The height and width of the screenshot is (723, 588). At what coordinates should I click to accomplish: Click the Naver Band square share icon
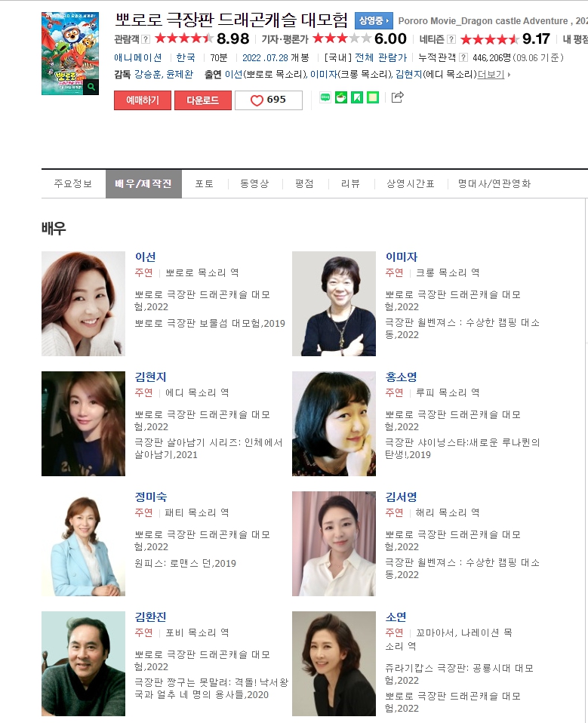[x=373, y=97]
